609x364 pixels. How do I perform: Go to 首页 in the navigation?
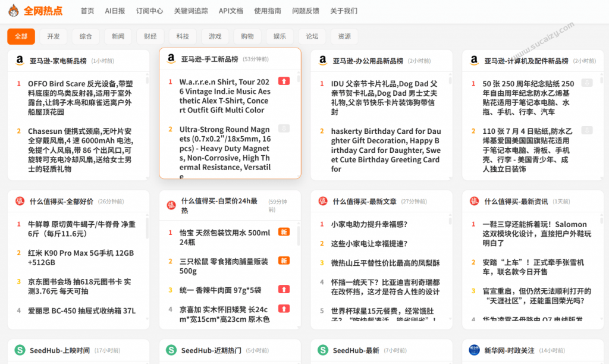coord(87,11)
